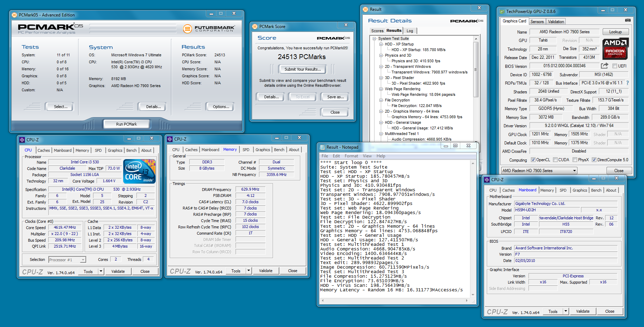Click the PCMark05 window title bar icon
Image resolution: width=644 pixels, height=327 pixels.
[14, 15]
